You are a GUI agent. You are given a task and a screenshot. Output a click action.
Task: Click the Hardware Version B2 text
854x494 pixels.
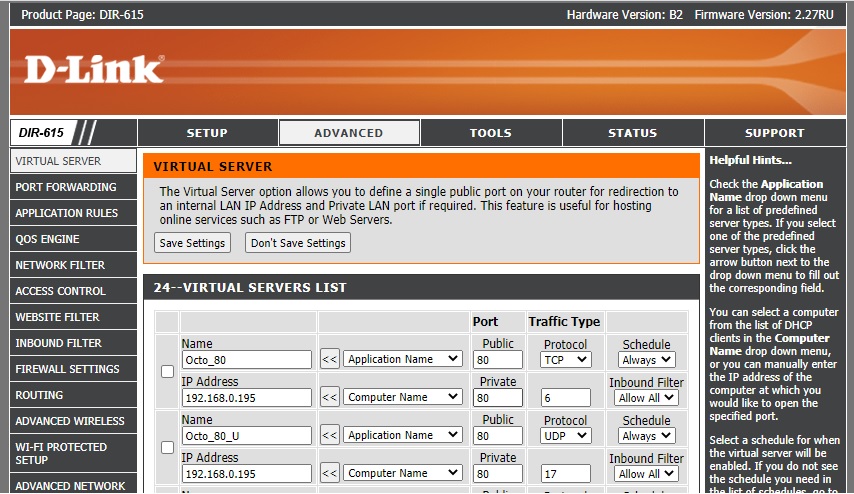[x=625, y=15]
